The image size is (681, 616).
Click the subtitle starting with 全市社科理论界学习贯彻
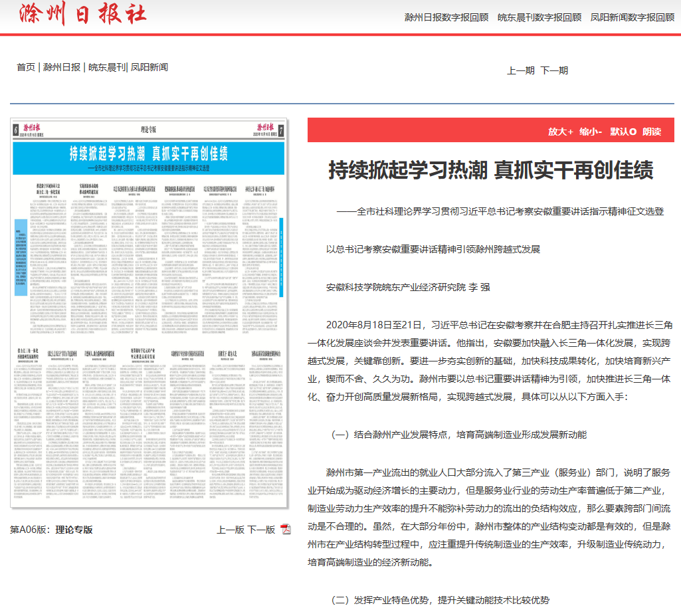point(500,211)
